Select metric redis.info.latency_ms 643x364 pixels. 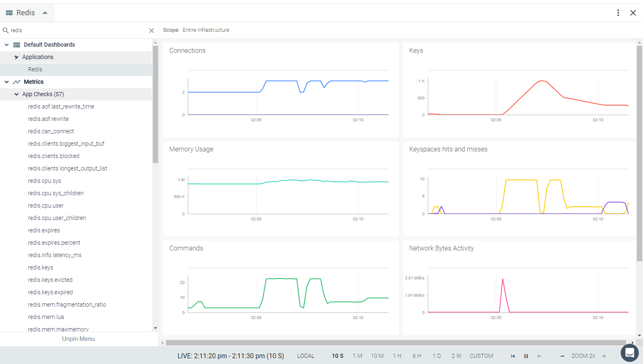55,255
